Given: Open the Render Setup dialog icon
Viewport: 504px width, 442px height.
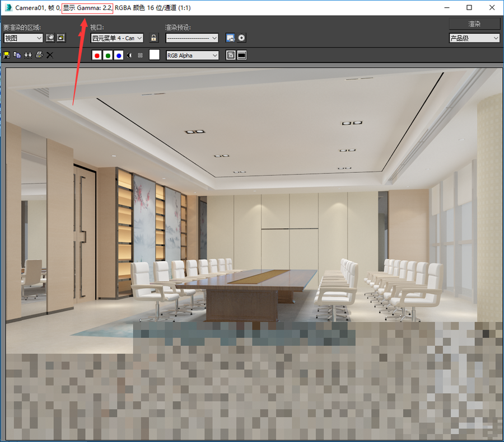Looking at the screenshot, I should tap(231, 38).
